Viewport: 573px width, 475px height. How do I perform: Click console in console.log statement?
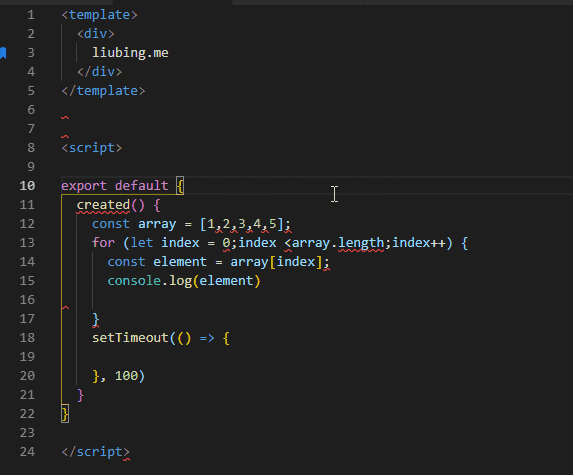[x=134, y=281]
